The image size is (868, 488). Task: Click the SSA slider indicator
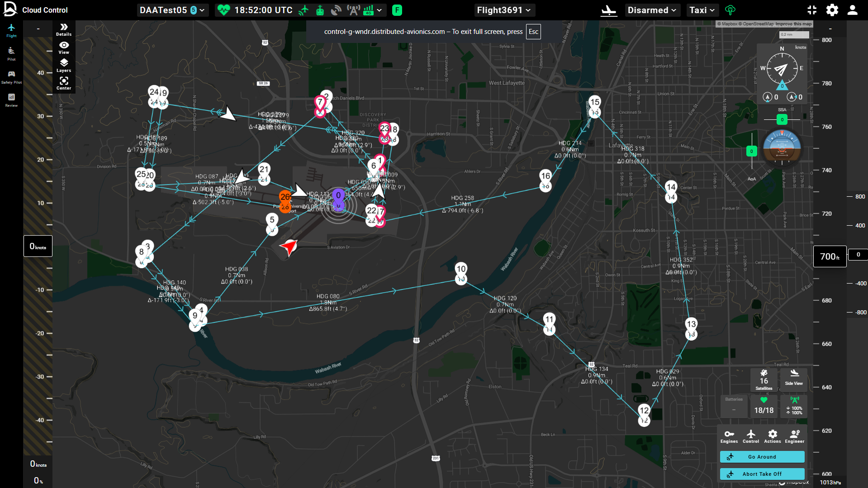tap(782, 119)
